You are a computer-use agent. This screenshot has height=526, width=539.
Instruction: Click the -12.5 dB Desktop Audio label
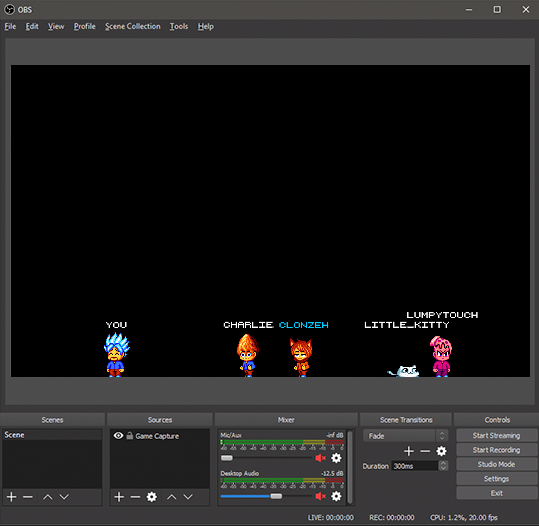coord(332,473)
